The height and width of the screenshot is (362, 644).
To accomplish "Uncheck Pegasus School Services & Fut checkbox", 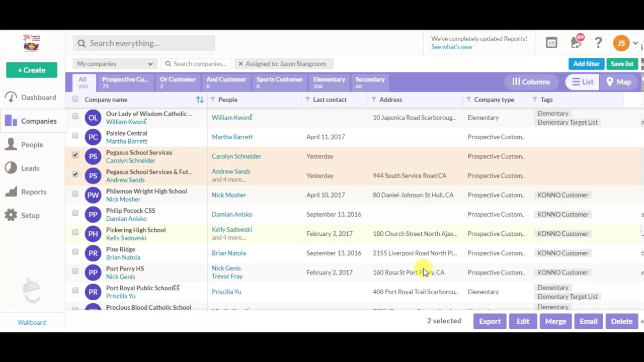I will [x=75, y=174].
